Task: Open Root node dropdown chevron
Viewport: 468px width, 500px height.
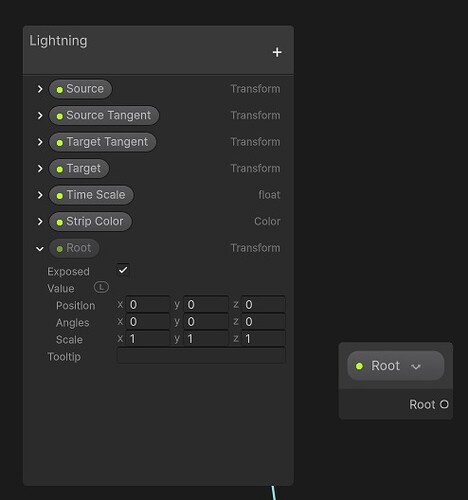Action: coord(416,367)
